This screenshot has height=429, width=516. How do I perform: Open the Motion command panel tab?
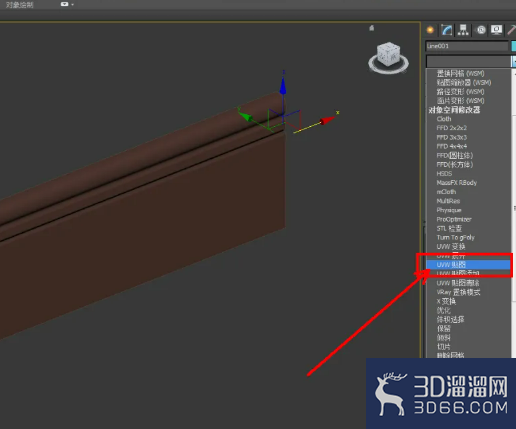[x=481, y=30]
